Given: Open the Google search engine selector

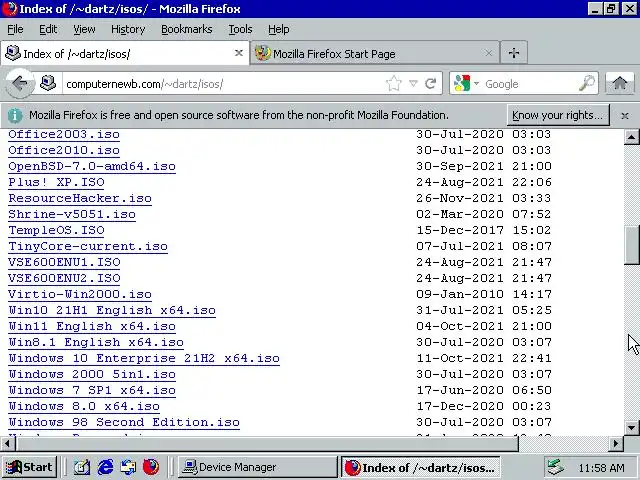Looking at the screenshot, I should coord(466,84).
